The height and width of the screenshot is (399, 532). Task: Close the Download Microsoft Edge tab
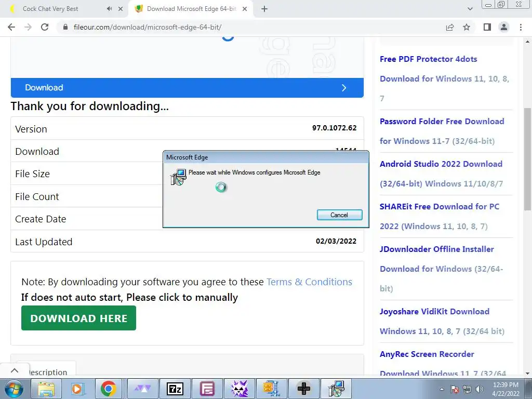[x=245, y=9]
